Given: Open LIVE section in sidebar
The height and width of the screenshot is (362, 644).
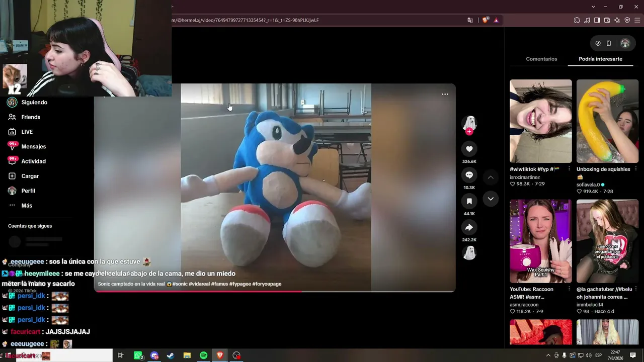Looking at the screenshot, I should coord(20,132).
